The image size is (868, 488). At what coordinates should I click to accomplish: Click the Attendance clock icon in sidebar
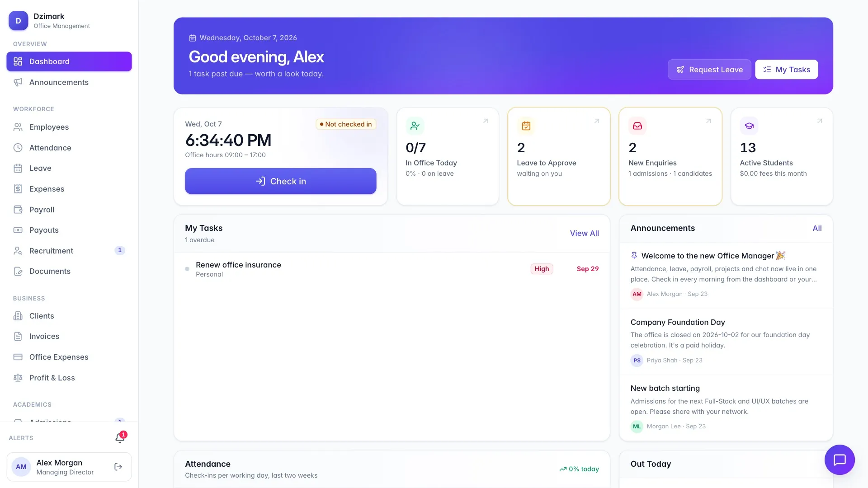coord(18,148)
